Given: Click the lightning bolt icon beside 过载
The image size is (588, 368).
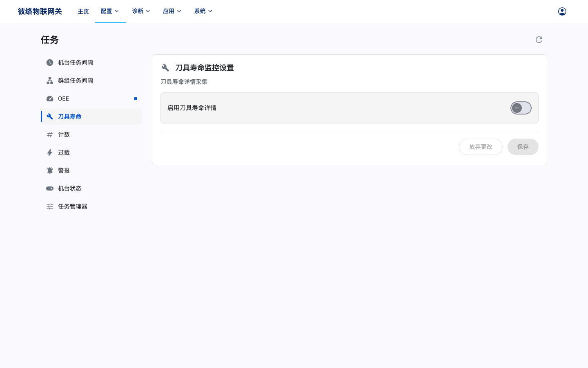Looking at the screenshot, I should 50,153.
